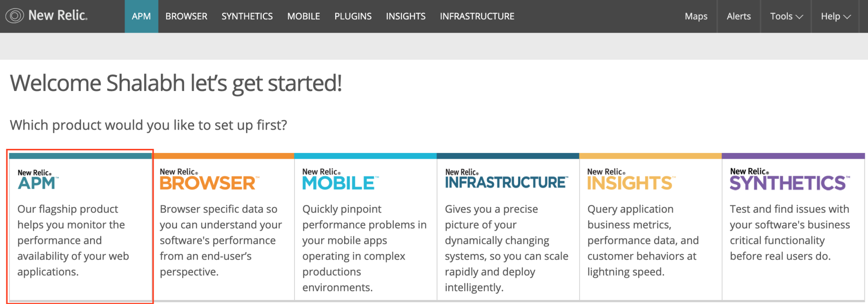The image size is (868, 304).
Task: Click the New Relic Insights product logo
Action: click(x=630, y=179)
